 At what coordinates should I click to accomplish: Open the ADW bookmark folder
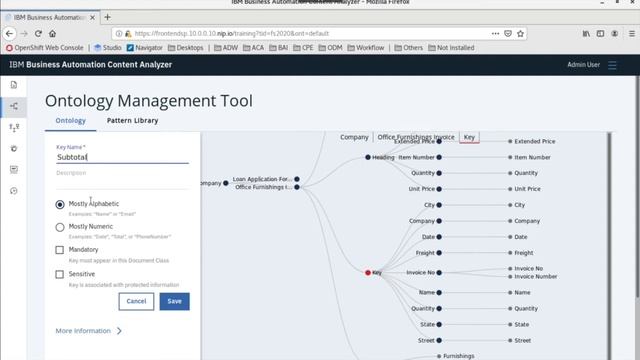[226, 48]
